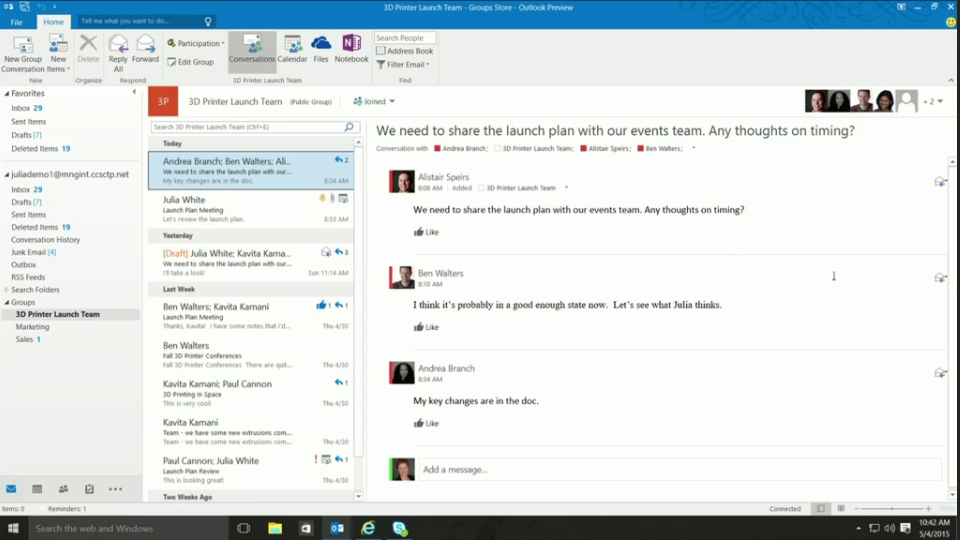The image size is (960, 540).
Task: Select the Sales group
Action: 28,339
